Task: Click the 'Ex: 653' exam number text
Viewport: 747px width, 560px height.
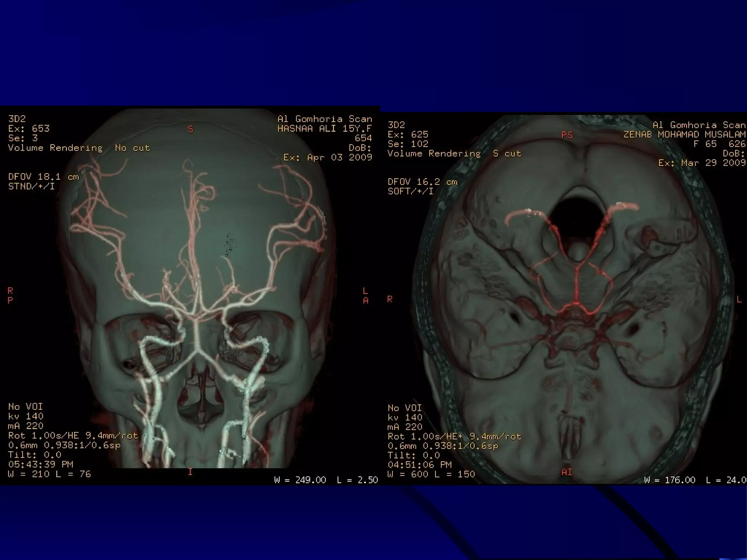Action: point(28,128)
